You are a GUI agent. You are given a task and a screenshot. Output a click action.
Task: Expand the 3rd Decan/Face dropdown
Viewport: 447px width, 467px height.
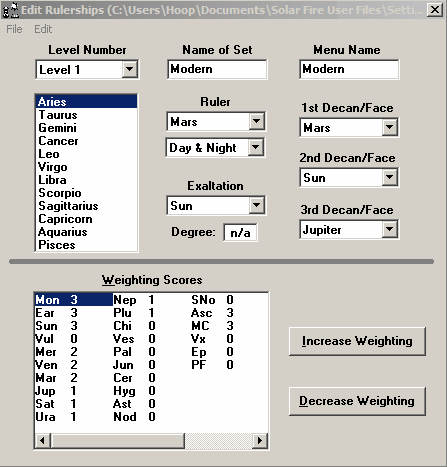pos(390,229)
